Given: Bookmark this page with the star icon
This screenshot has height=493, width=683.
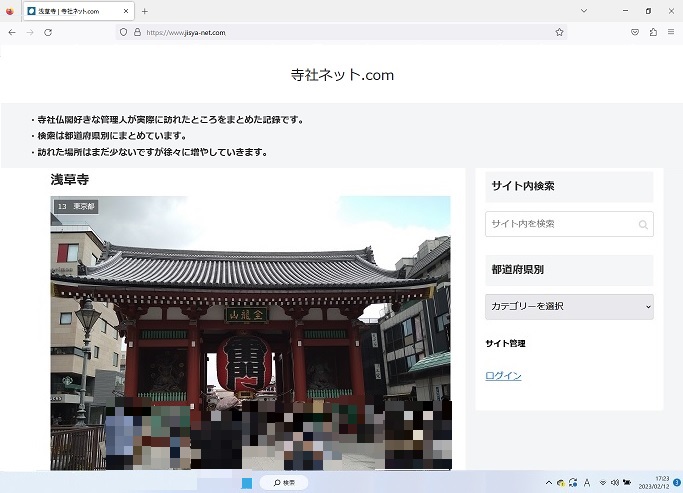Looking at the screenshot, I should [x=559, y=32].
